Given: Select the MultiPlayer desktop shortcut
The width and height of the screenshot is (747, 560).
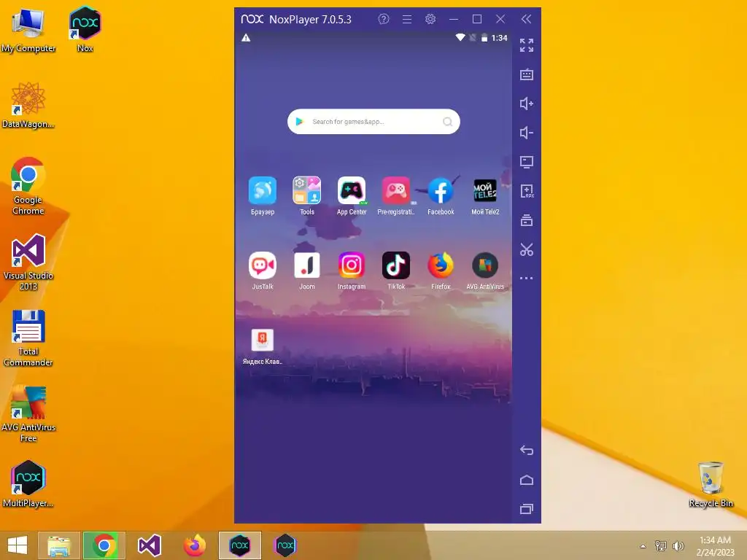Looking at the screenshot, I should (x=28, y=484).
